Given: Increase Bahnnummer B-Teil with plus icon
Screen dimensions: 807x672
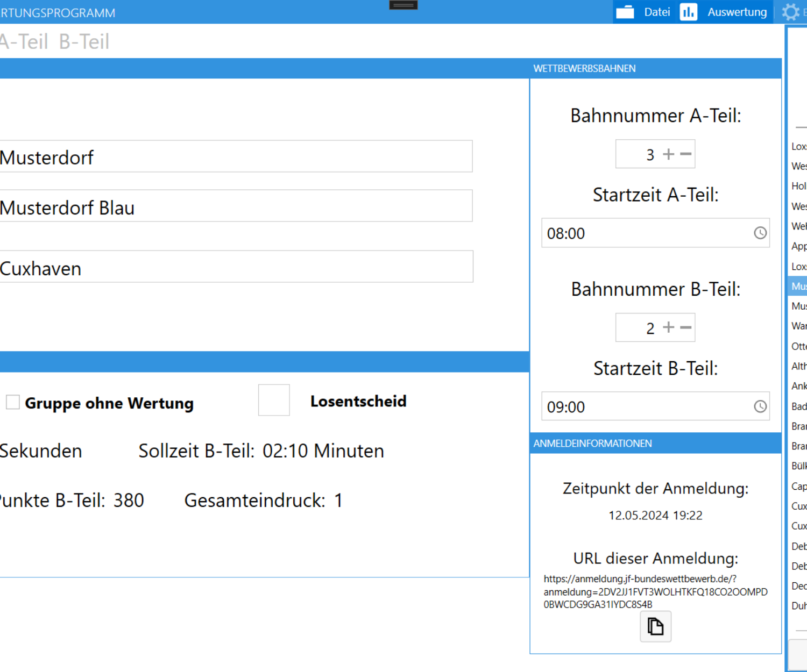Looking at the screenshot, I should click(668, 327).
